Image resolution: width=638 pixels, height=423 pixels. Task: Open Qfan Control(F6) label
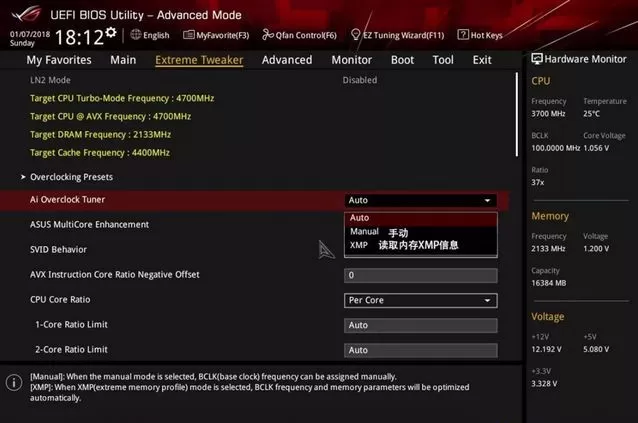pos(306,35)
